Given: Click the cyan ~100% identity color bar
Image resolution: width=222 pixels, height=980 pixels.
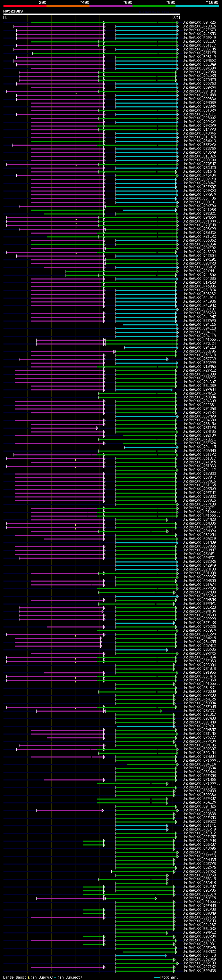Looking at the screenshot, I should [197, 6].
